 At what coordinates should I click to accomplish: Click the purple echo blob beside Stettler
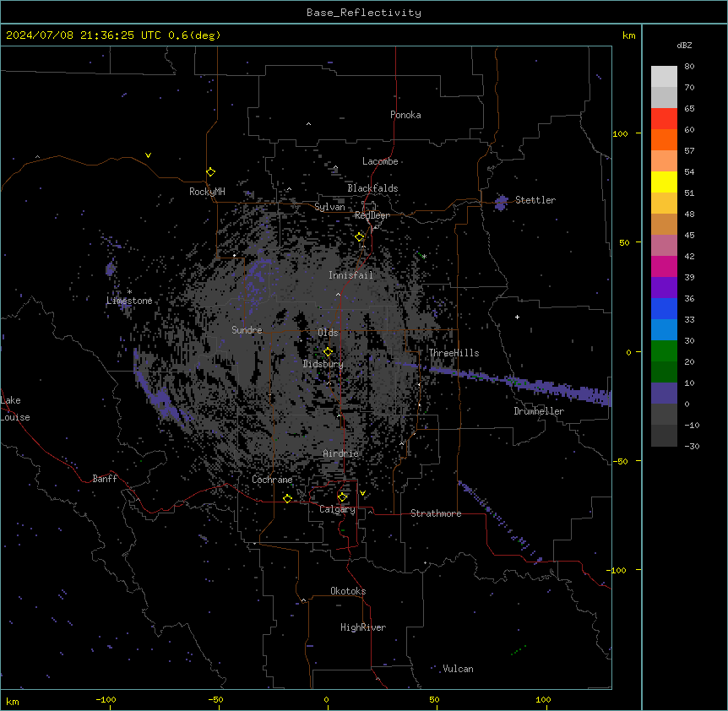(501, 203)
